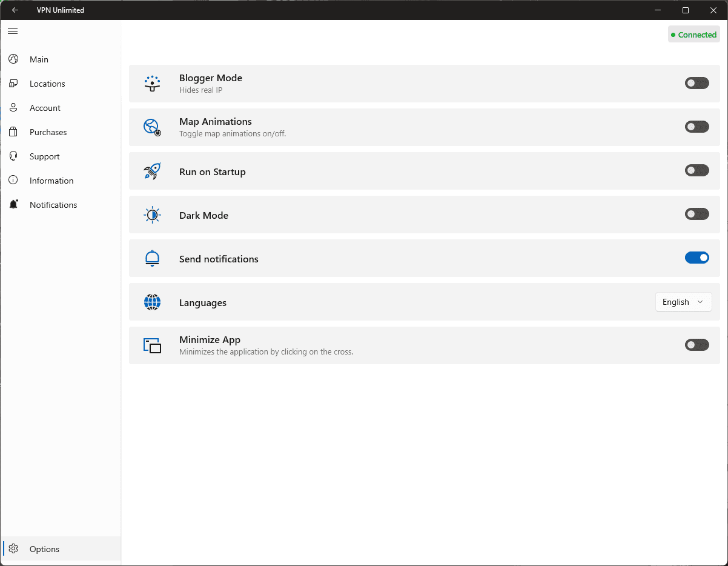Disable the Send notifications toggle
728x566 pixels.
697,258
